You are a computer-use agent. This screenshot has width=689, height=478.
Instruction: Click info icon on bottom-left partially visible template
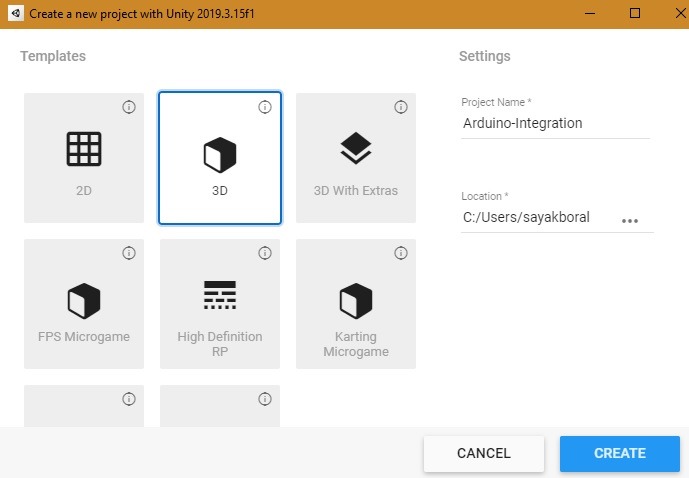[129, 399]
